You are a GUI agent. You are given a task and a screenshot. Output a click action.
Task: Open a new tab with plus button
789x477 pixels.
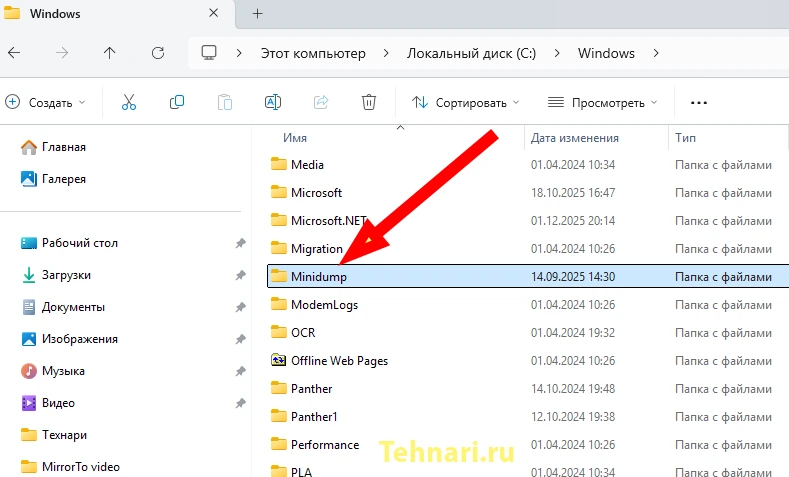click(x=257, y=14)
